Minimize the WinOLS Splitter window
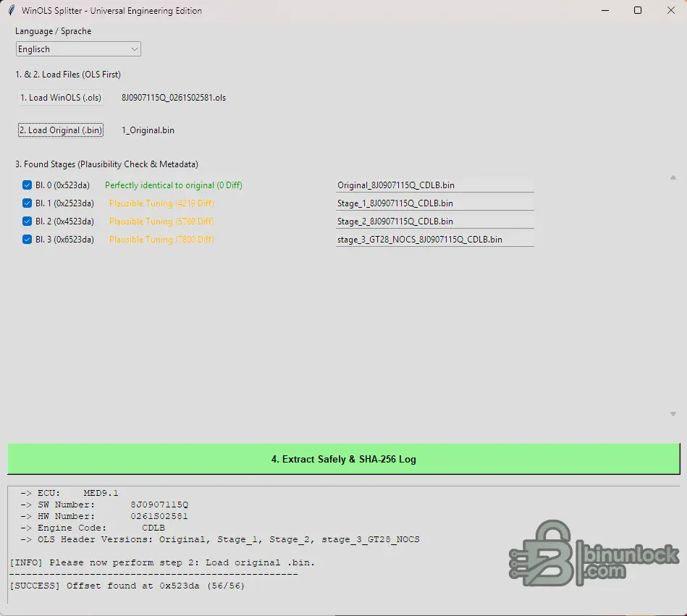This screenshot has width=687, height=616. point(605,10)
